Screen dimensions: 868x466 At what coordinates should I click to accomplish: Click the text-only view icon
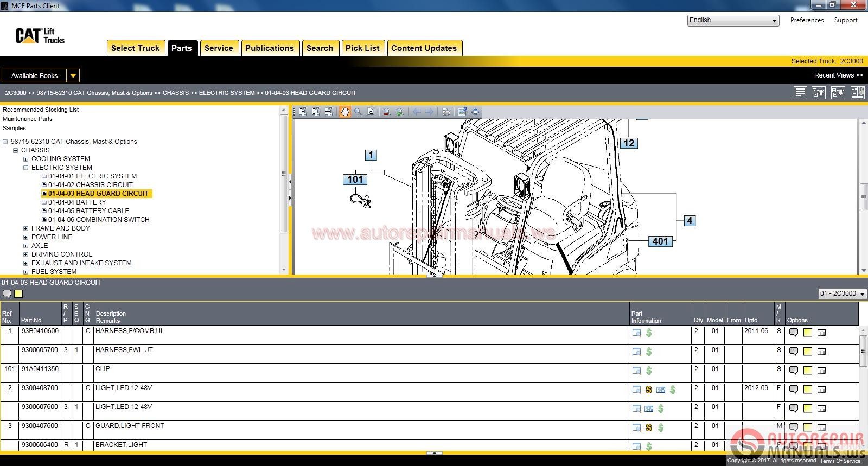(800, 93)
